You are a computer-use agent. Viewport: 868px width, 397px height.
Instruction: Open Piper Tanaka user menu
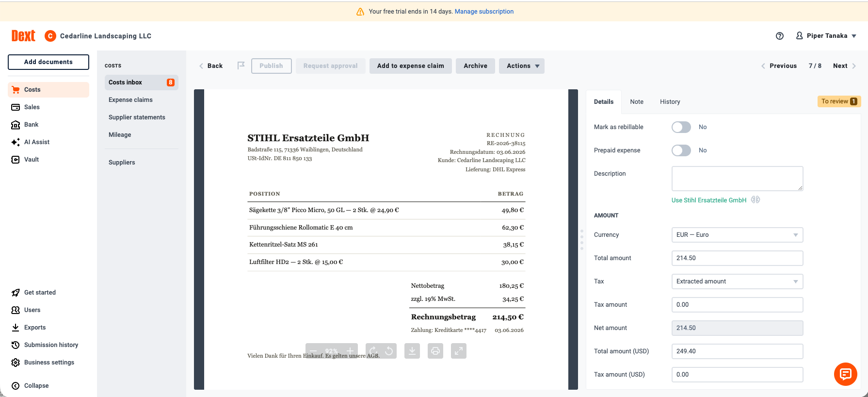[x=826, y=36]
